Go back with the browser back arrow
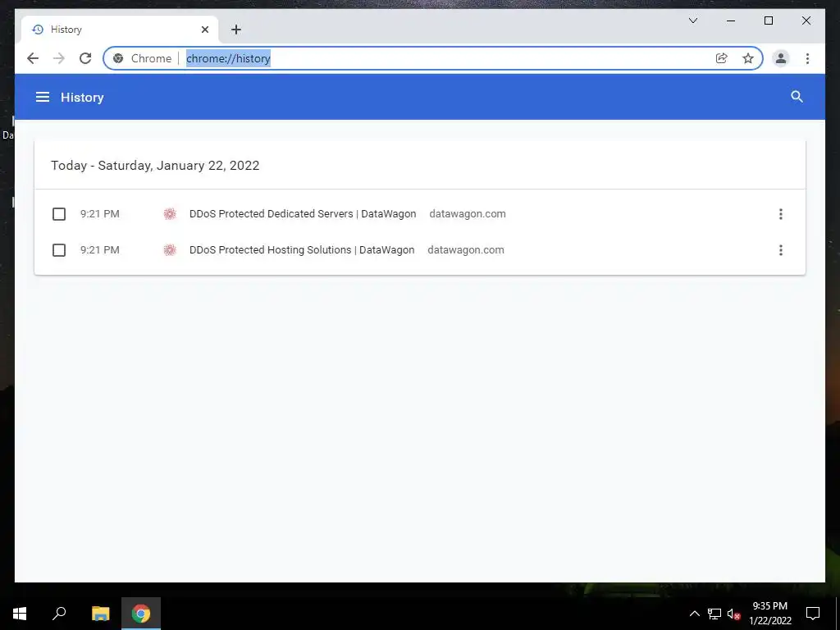This screenshot has width=840, height=630. click(33, 58)
